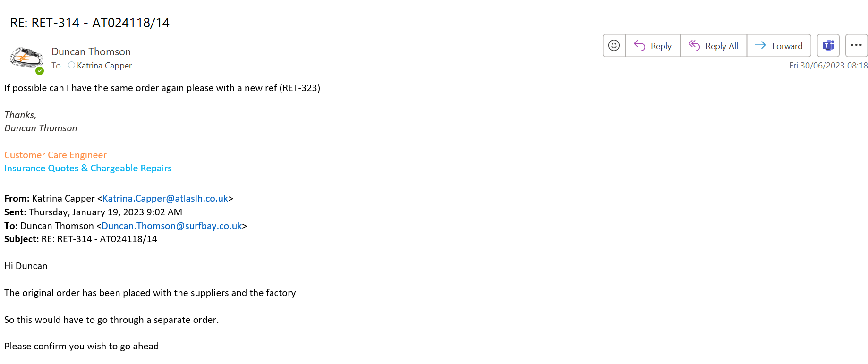The image size is (868, 364).
Task: Click Katrina Capper's presence circle
Action: 71,65
